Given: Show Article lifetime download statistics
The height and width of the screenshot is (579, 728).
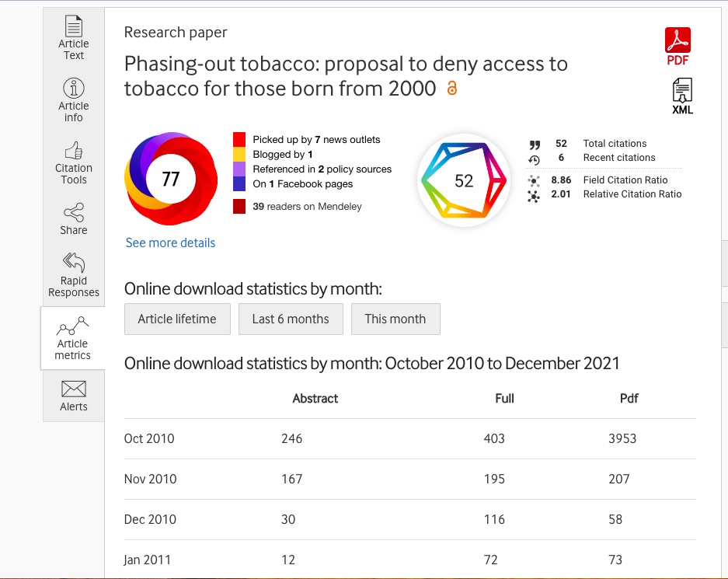Looking at the screenshot, I should [177, 319].
